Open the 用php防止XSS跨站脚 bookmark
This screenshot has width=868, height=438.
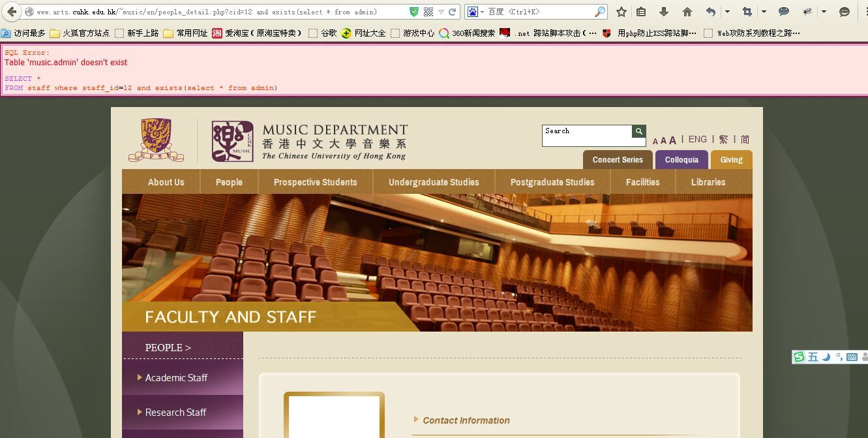pos(649,33)
